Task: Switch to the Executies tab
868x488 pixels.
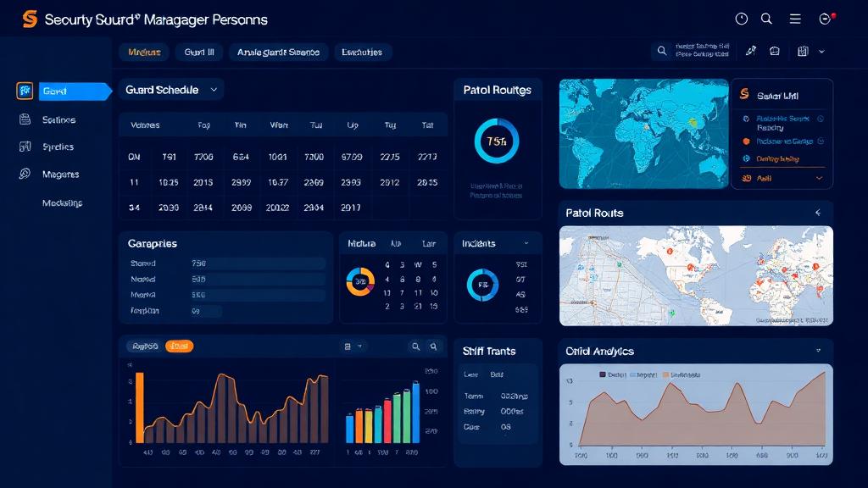Action: tap(363, 52)
